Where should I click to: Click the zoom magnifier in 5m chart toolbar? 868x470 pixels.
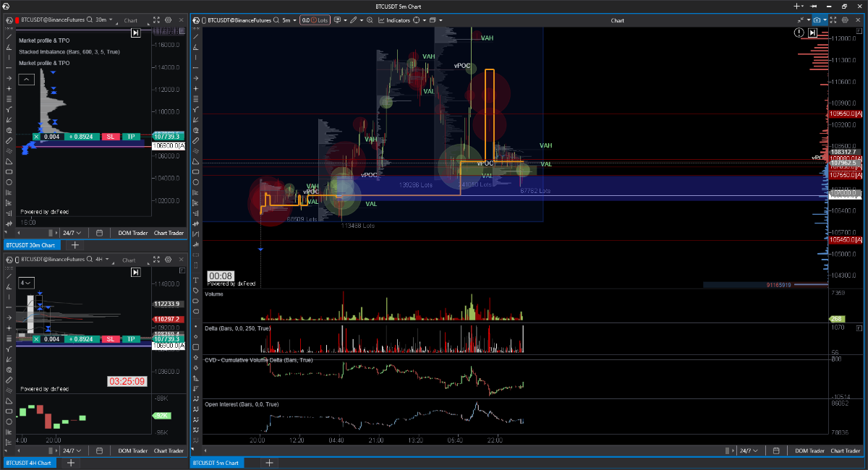tap(370, 20)
